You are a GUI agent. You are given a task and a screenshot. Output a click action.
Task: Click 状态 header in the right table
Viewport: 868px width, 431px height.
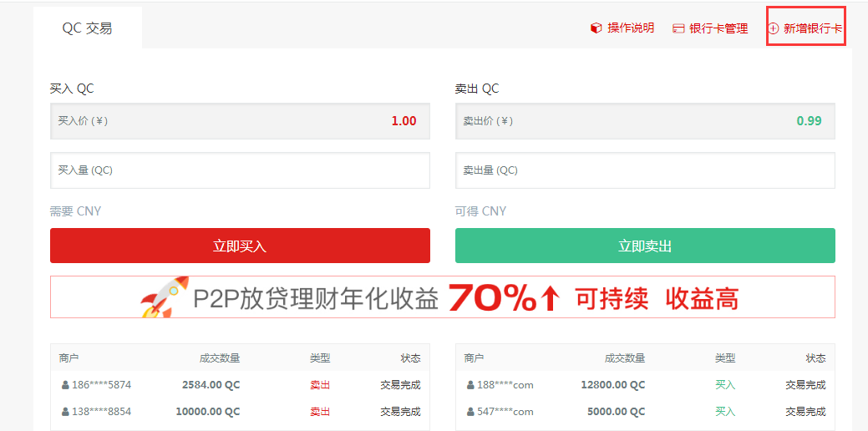coord(816,358)
